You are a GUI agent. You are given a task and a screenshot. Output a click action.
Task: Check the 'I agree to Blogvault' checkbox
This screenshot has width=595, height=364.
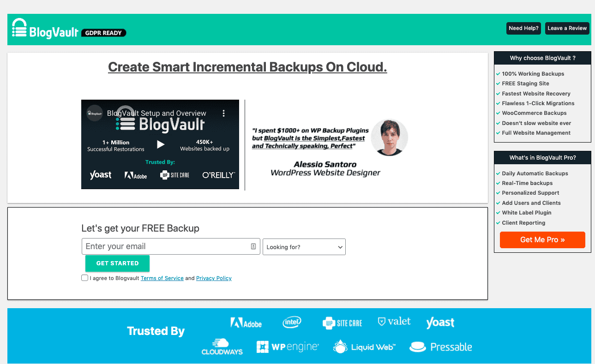(x=84, y=278)
